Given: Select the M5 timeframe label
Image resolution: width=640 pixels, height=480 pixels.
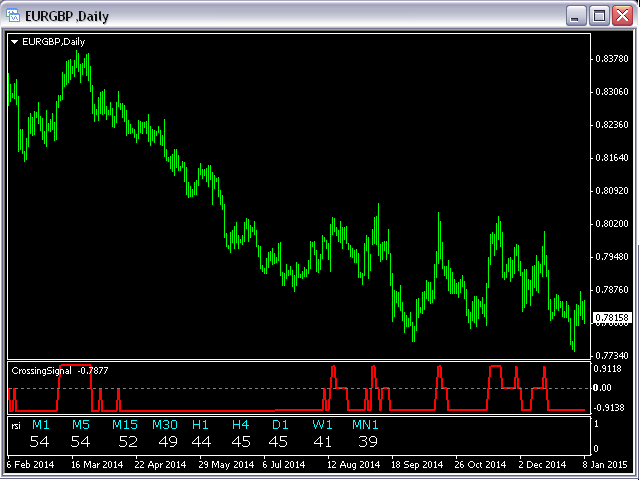Looking at the screenshot, I should (x=80, y=425).
